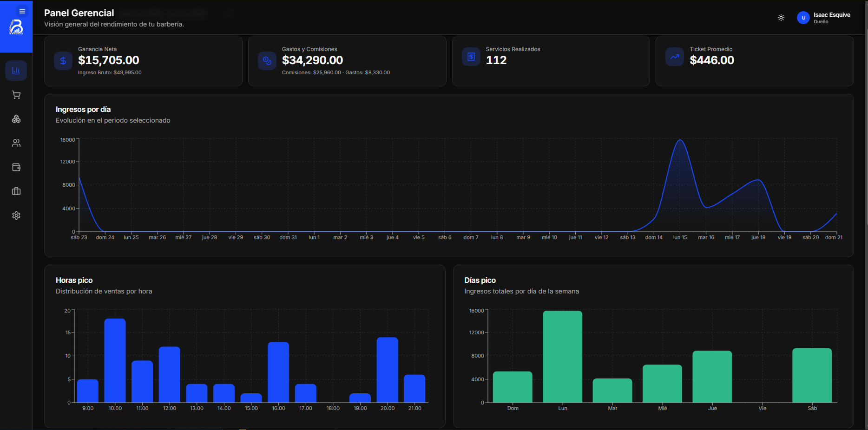
Task: Toggle the light theme sun icon
Action: point(781,18)
